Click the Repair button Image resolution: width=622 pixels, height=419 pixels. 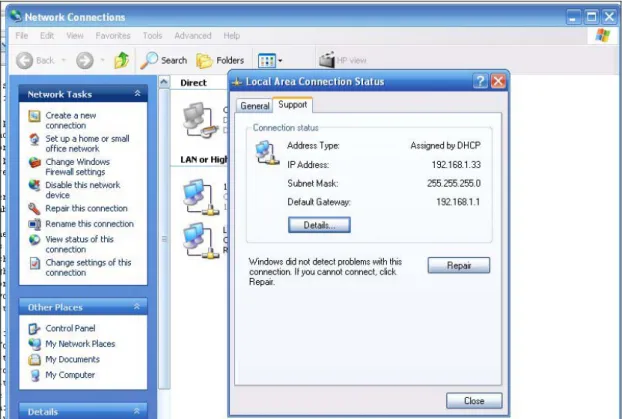point(459,265)
